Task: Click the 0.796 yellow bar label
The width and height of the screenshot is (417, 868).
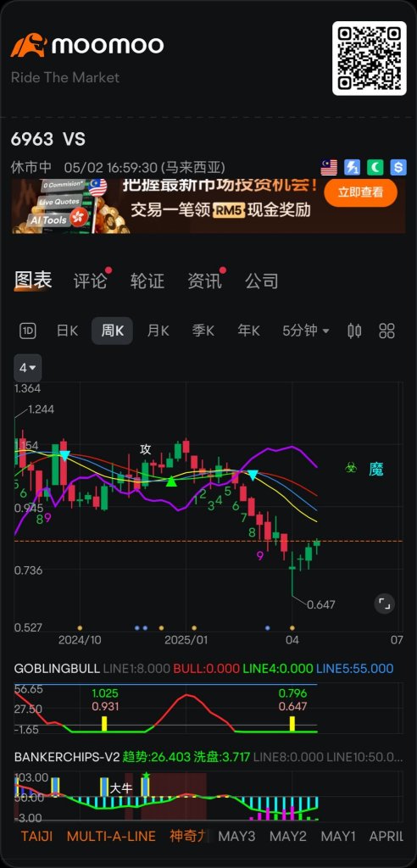Action: tap(292, 693)
